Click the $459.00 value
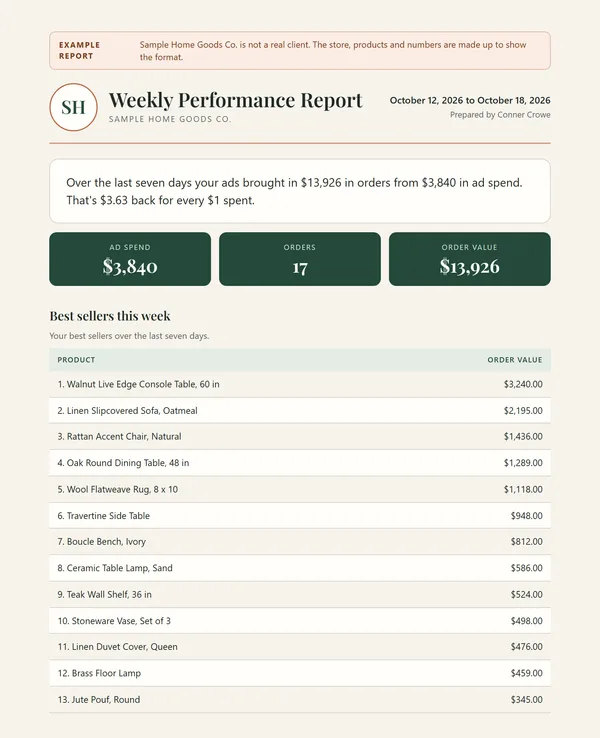This screenshot has width=600, height=738. click(x=527, y=673)
